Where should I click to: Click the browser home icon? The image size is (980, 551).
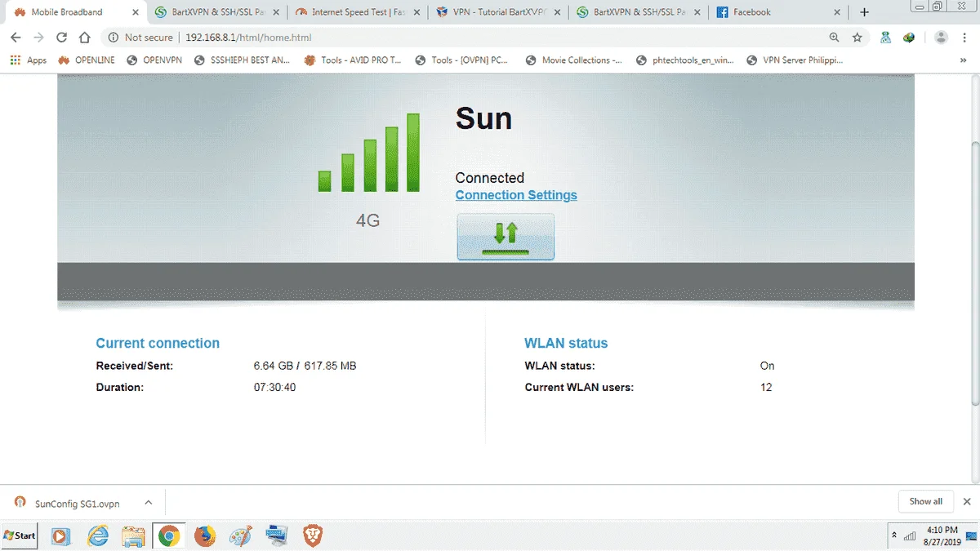point(84,38)
